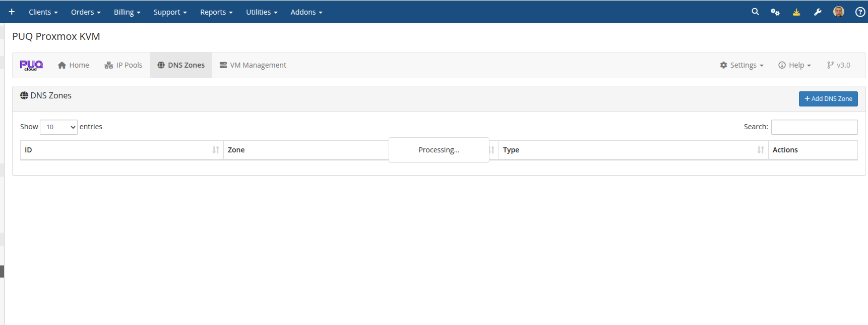Go to VM Management page
This screenshot has width=868, height=325.
click(253, 65)
